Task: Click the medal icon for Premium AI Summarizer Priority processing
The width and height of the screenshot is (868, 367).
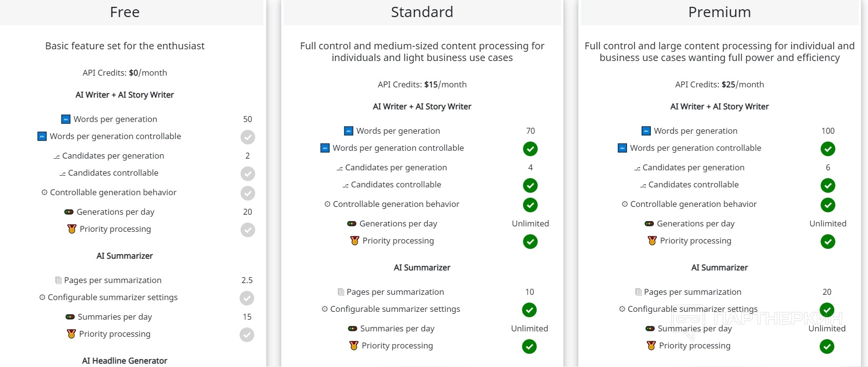Action: tap(651, 346)
